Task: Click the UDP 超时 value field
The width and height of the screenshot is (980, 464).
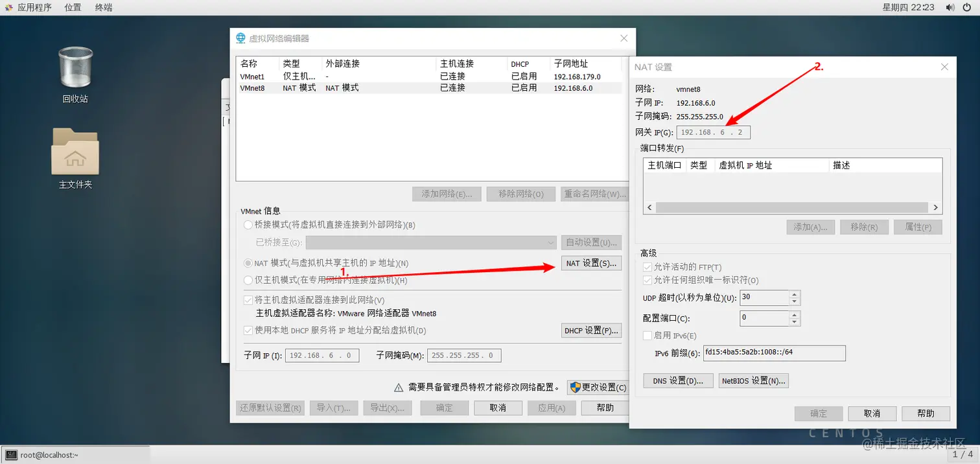Action: (764, 297)
